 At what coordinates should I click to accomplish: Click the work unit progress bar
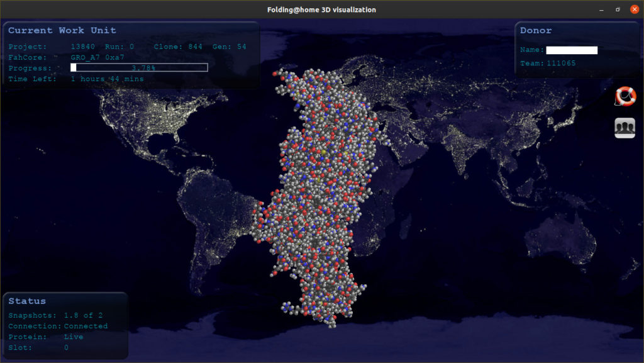139,67
